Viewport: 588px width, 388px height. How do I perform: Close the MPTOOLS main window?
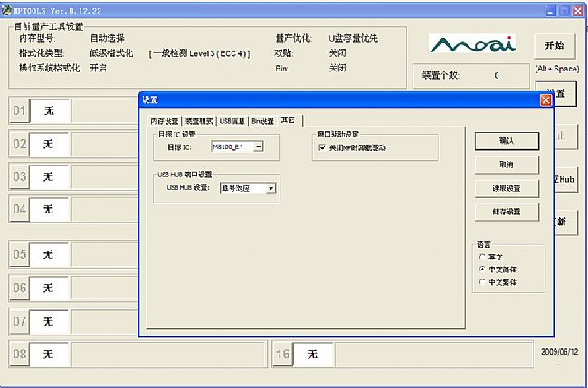[577, 11]
